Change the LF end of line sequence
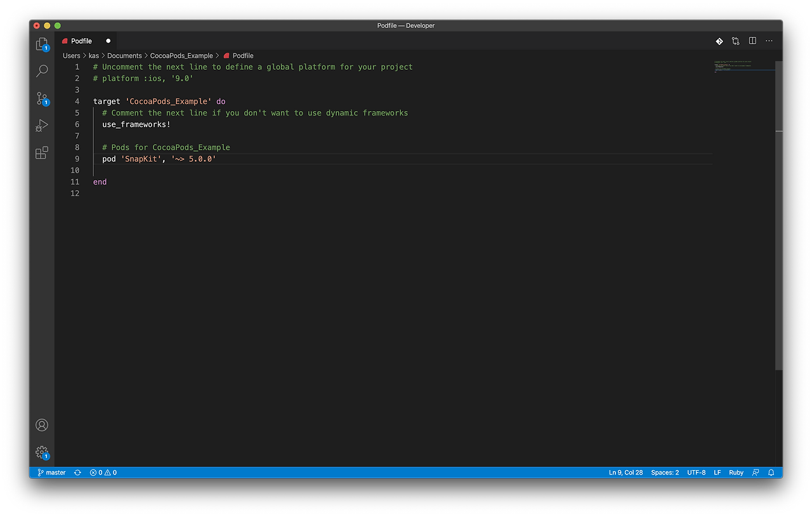Viewport: 812px width, 517px height. (717, 473)
